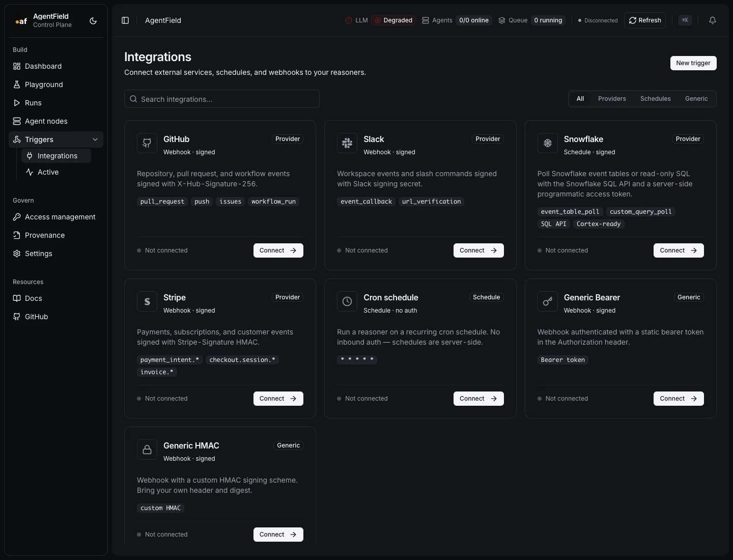Click the Slack card icon

click(x=347, y=143)
